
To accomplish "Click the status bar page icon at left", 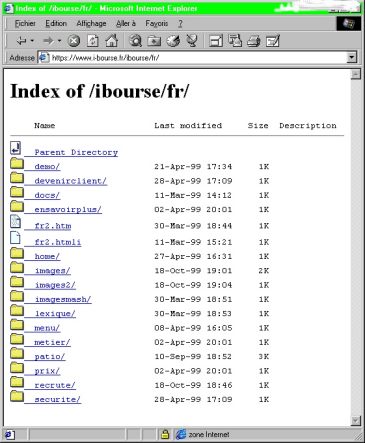I will 9,434.
